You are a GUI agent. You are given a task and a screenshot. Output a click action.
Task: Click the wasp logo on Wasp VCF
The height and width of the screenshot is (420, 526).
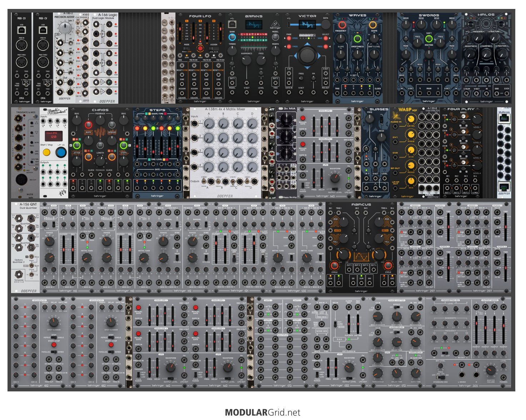click(396, 116)
